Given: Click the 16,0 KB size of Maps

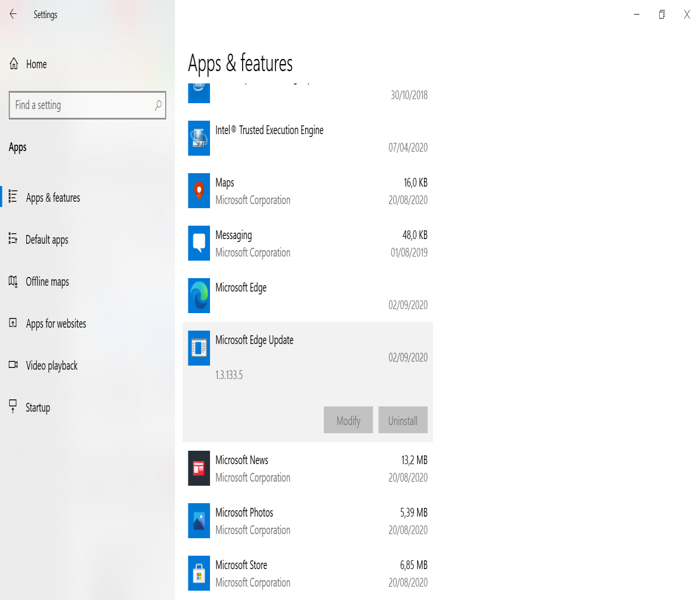Looking at the screenshot, I should point(415,183).
